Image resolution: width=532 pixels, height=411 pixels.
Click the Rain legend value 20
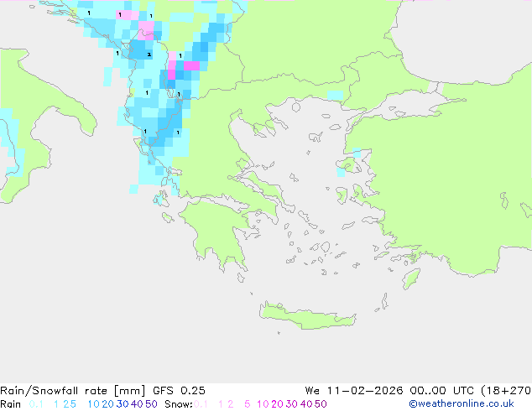[107, 404]
